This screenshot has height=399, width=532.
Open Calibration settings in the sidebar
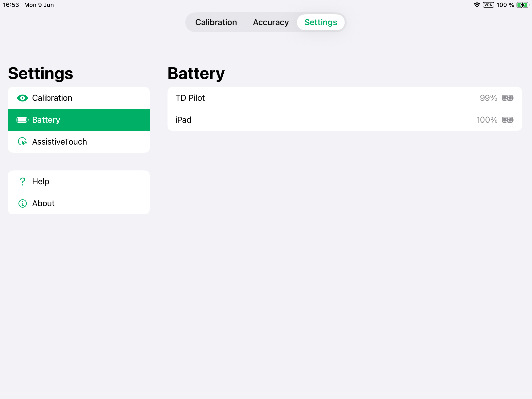(79, 98)
